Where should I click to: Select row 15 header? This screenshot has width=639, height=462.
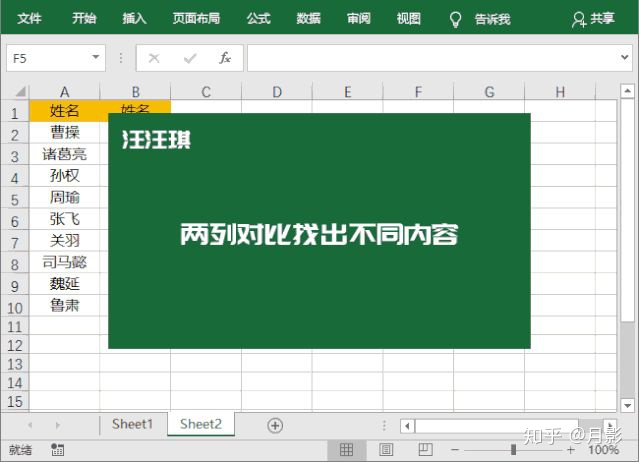tap(15, 402)
